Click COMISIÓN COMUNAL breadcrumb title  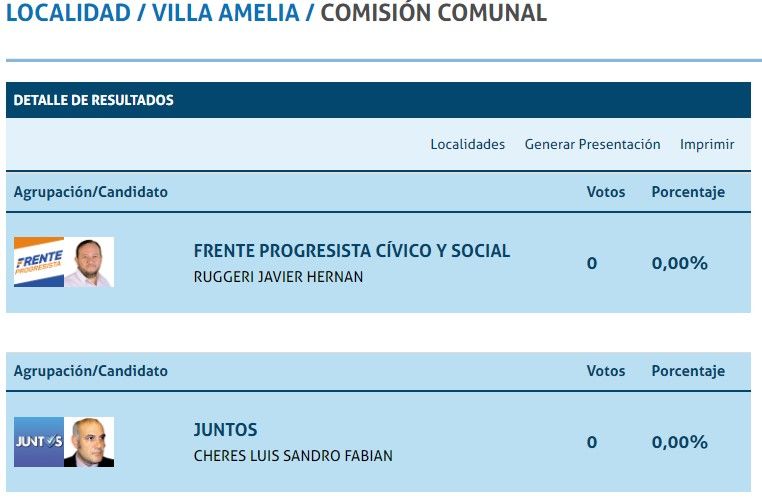click(433, 13)
